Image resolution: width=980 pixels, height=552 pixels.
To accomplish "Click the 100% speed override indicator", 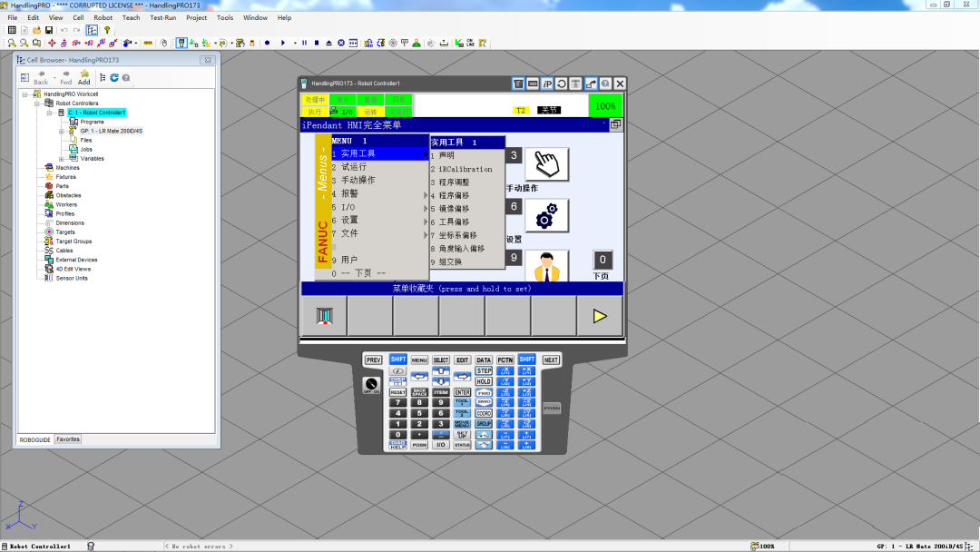I will pos(605,106).
